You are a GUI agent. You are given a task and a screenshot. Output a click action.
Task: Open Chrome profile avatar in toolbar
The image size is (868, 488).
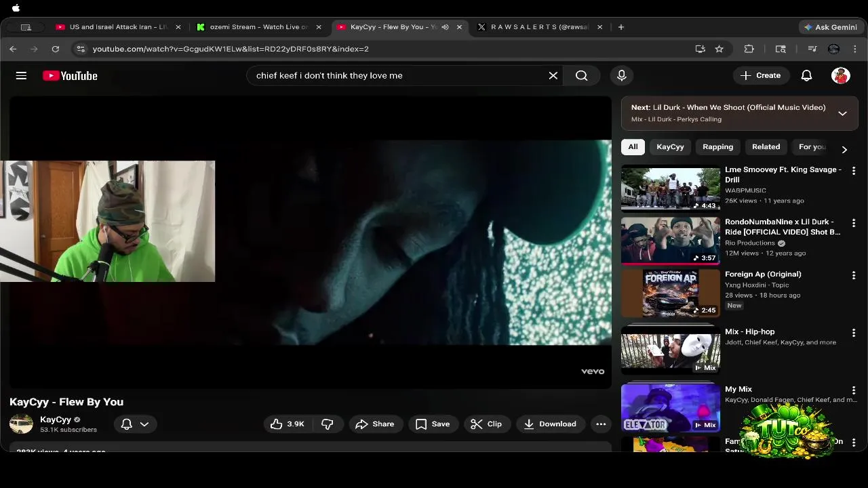tap(834, 49)
